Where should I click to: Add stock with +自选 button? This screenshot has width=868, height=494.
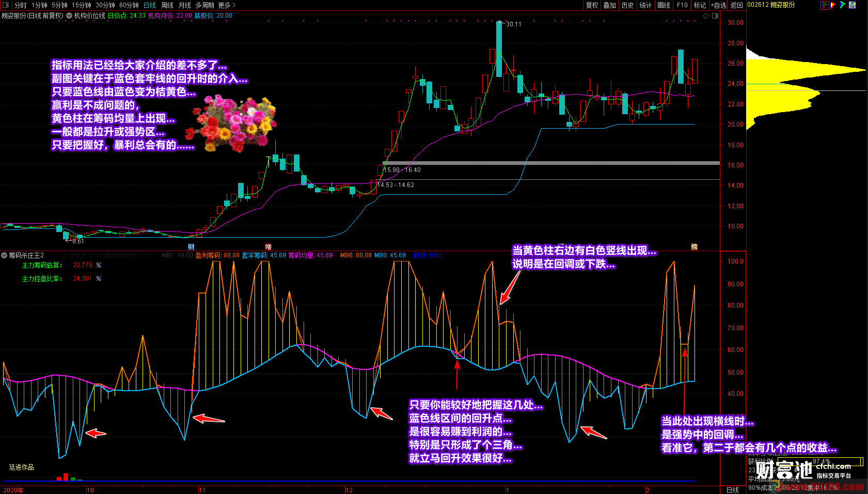click(718, 5)
